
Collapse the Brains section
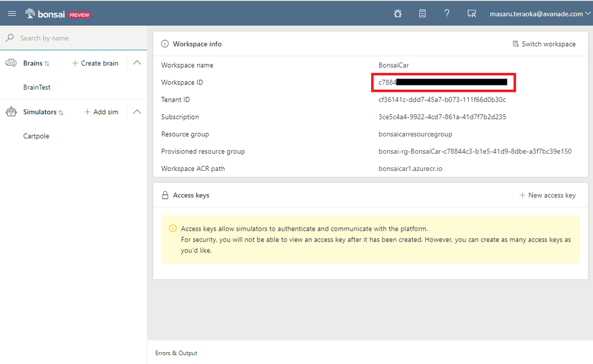[x=137, y=63]
